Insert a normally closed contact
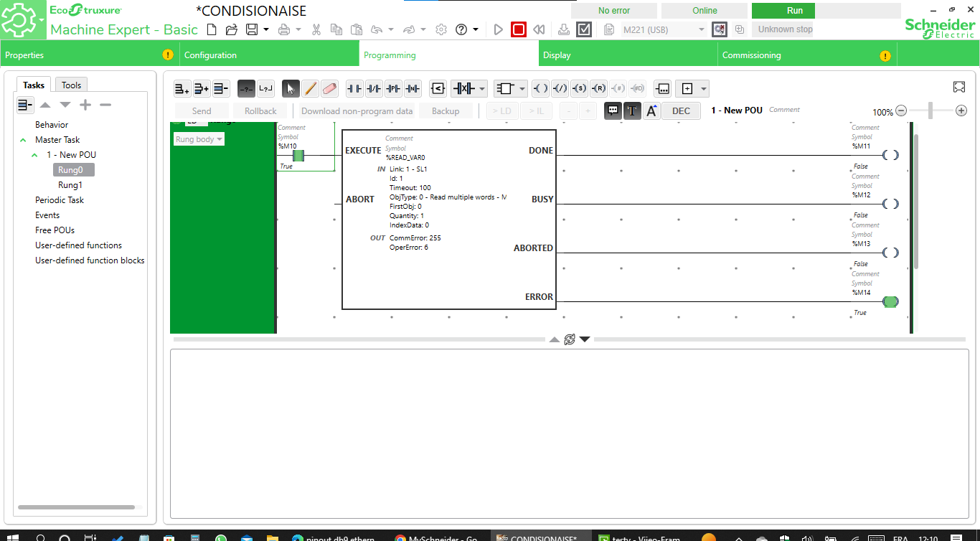 374,88
